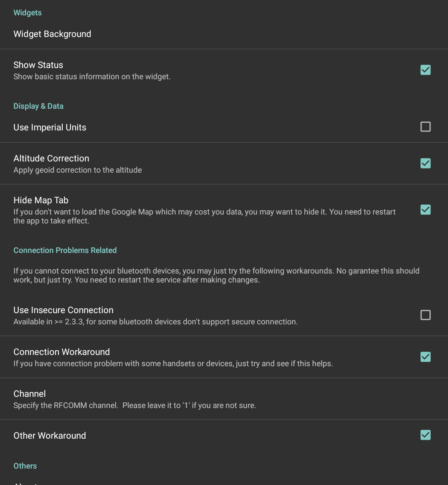Viewport: 448px width, 485px height.
Task: Open the Widget Background setting
Action: click(x=52, y=34)
